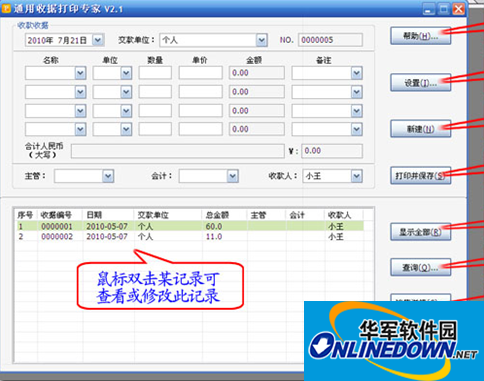Close the 通用收据打印专家 window
Image resolution: width=484 pixels, height=381 pixels.
point(459,9)
